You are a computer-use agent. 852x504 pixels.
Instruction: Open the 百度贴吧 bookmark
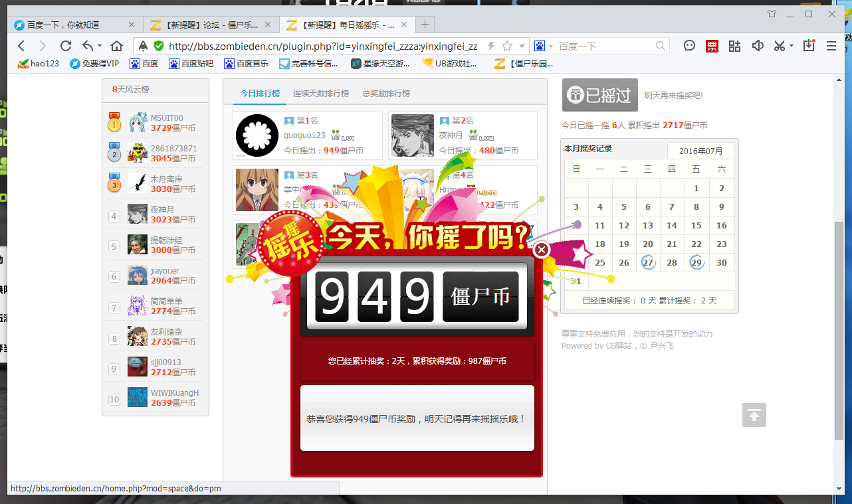191,64
